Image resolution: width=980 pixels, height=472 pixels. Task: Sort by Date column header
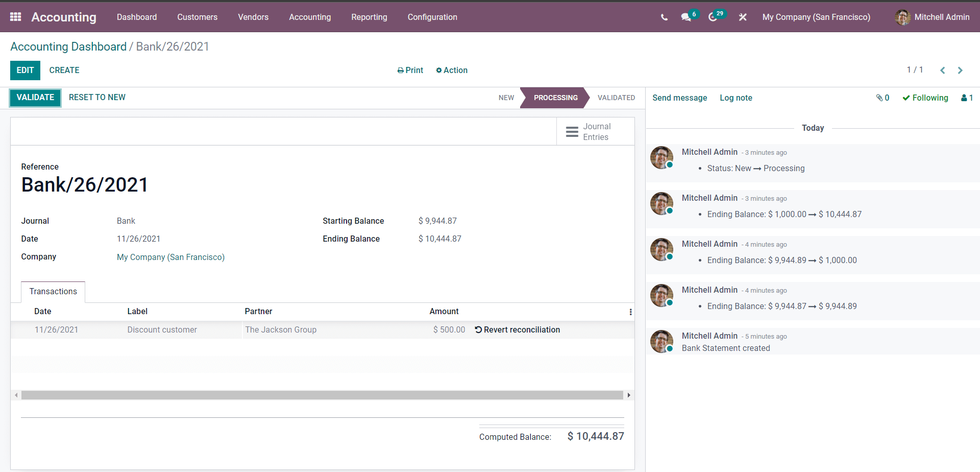point(43,312)
